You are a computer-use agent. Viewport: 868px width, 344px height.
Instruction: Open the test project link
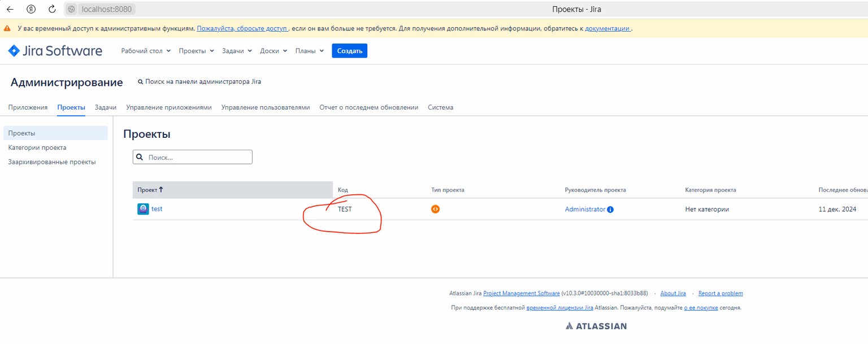157,209
